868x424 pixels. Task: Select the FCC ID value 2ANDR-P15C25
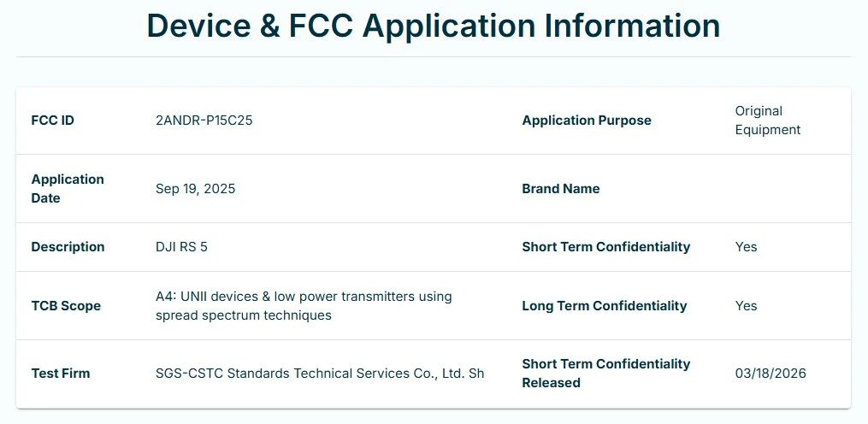tap(204, 121)
